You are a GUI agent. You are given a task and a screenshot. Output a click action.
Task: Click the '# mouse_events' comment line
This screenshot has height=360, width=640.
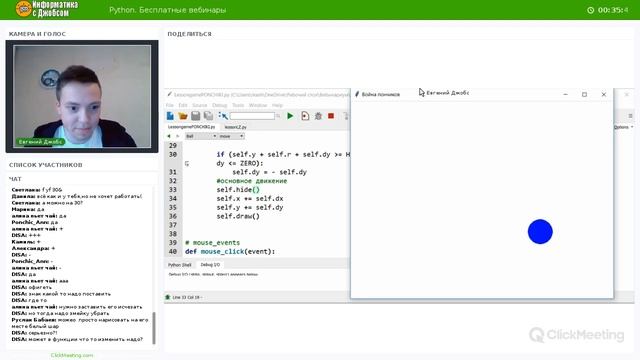coord(213,243)
